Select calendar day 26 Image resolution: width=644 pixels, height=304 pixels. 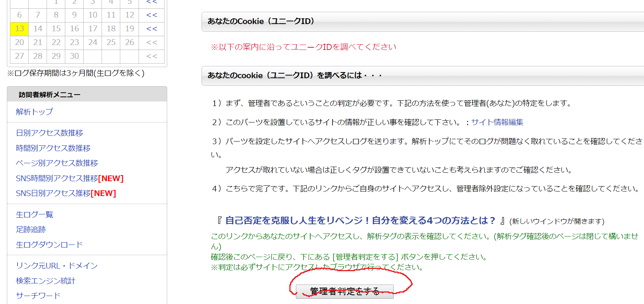[129, 42]
